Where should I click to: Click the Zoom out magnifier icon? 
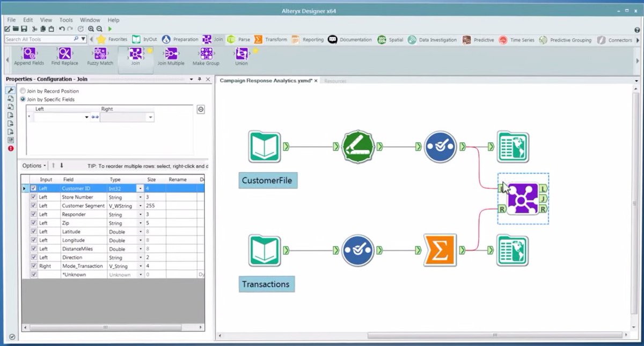pyautogui.click(x=99, y=29)
